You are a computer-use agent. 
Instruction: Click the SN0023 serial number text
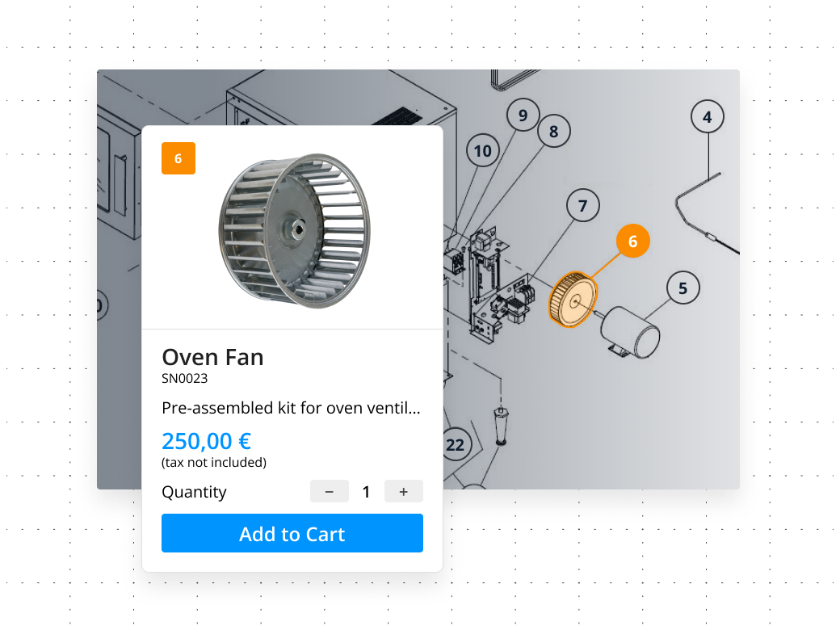click(x=185, y=379)
